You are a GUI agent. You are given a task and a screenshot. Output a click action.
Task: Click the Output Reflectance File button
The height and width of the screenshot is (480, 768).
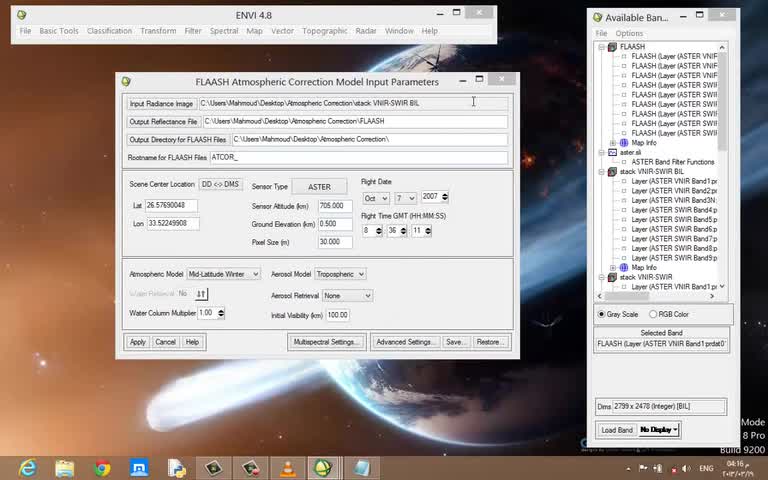[x=163, y=121]
